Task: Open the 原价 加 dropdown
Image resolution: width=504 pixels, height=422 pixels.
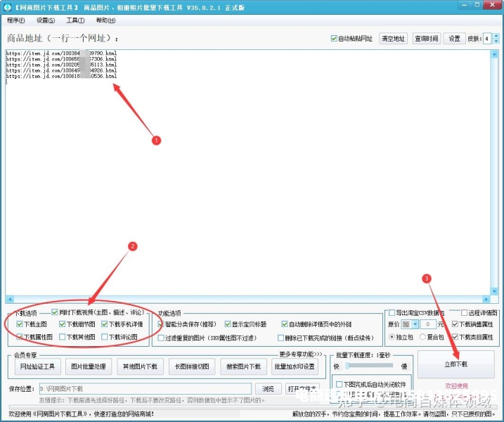Action: click(x=415, y=324)
